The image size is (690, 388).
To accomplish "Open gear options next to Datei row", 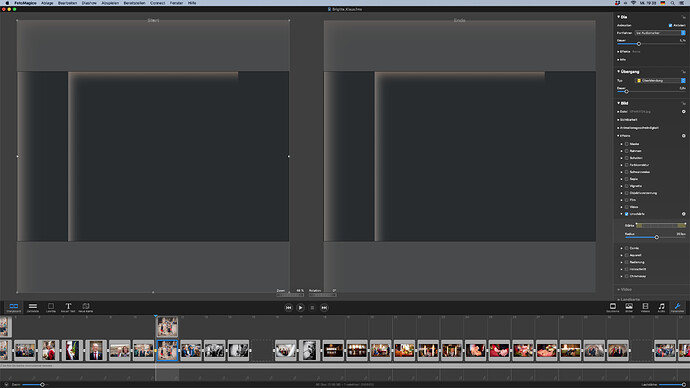I will coord(683,112).
